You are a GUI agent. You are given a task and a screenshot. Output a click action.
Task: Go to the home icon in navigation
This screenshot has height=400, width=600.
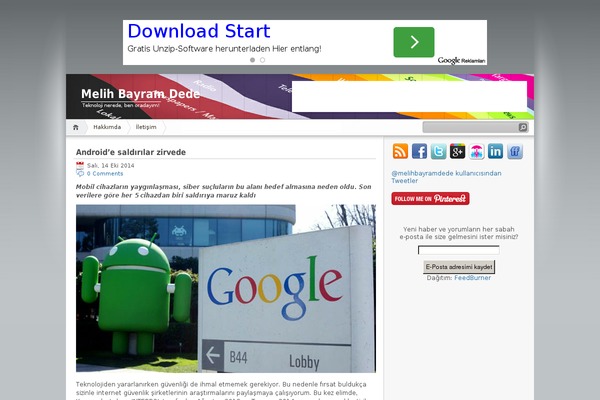(76, 127)
